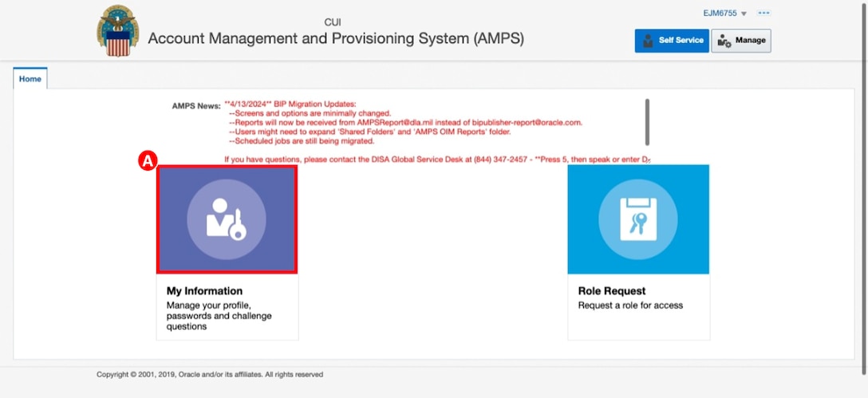Viewport: 868px width, 398px height.
Task: Click the 'Users might need to expand' line
Action: 370,132
